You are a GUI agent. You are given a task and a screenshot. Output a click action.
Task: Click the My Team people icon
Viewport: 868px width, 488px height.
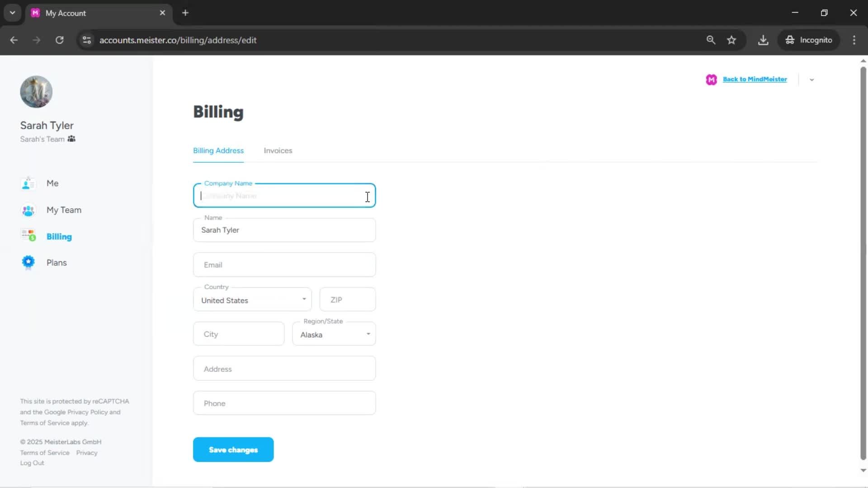click(x=28, y=210)
